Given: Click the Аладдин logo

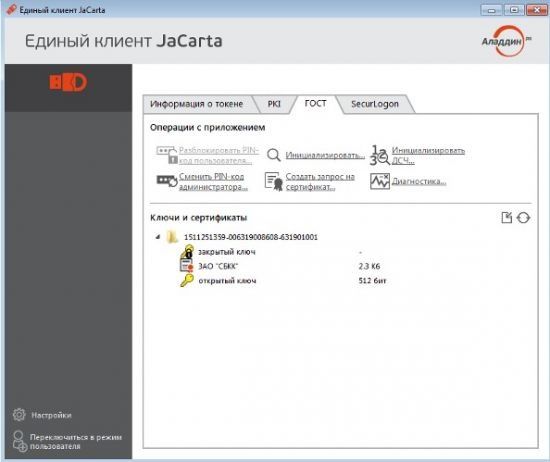Looking at the screenshot, I should 506,41.
